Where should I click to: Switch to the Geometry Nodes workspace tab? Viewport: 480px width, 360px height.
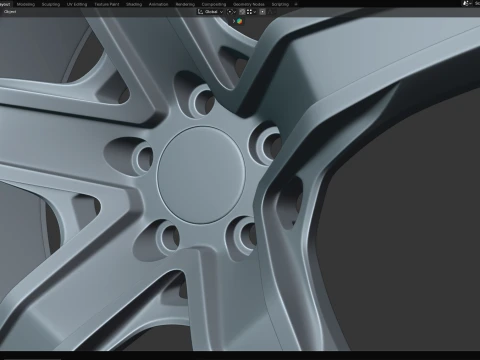[249, 4]
